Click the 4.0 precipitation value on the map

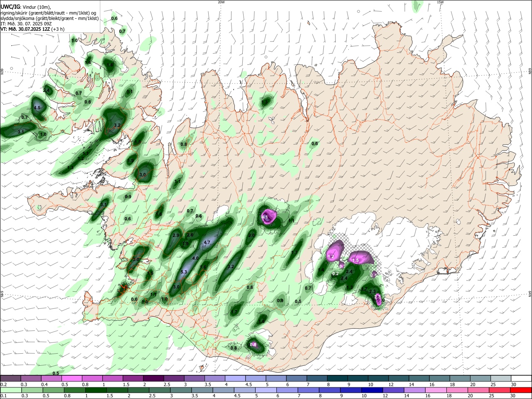coord(195,258)
